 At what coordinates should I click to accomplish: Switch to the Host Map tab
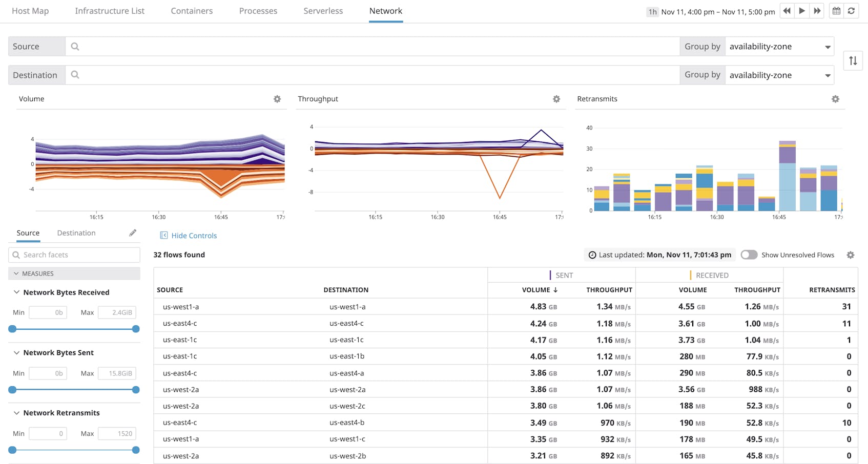click(x=30, y=11)
